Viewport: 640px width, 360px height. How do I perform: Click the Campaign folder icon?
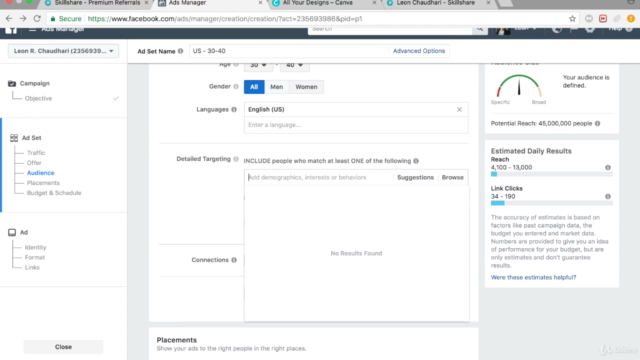[x=12, y=83]
